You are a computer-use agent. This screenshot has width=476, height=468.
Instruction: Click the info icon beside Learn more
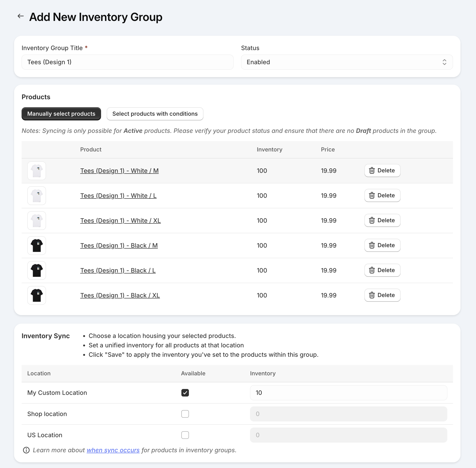pyautogui.click(x=26, y=450)
